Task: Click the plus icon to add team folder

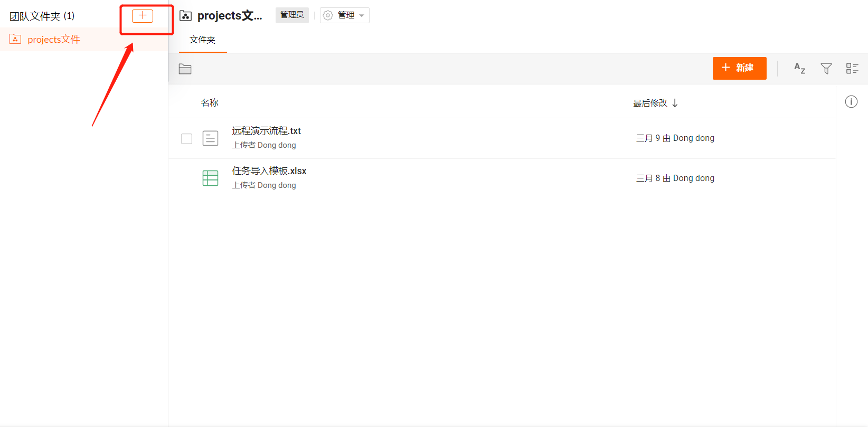Action: (142, 16)
